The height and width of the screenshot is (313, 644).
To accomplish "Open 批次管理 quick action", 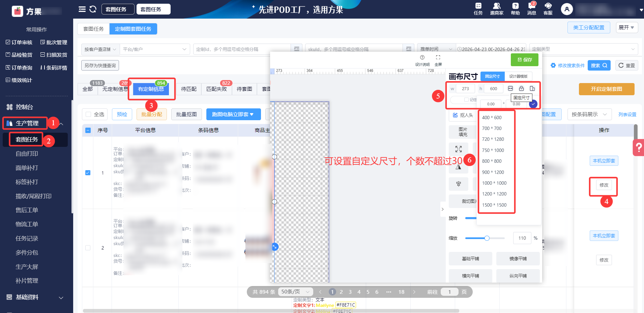I will click(54, 42).
